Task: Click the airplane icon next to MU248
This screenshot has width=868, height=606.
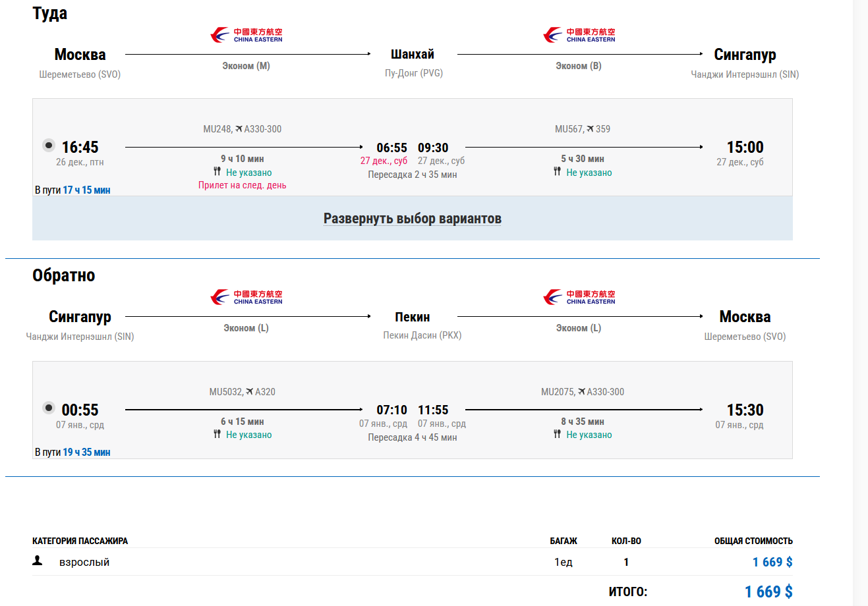Action: click(x=239, y=129)
